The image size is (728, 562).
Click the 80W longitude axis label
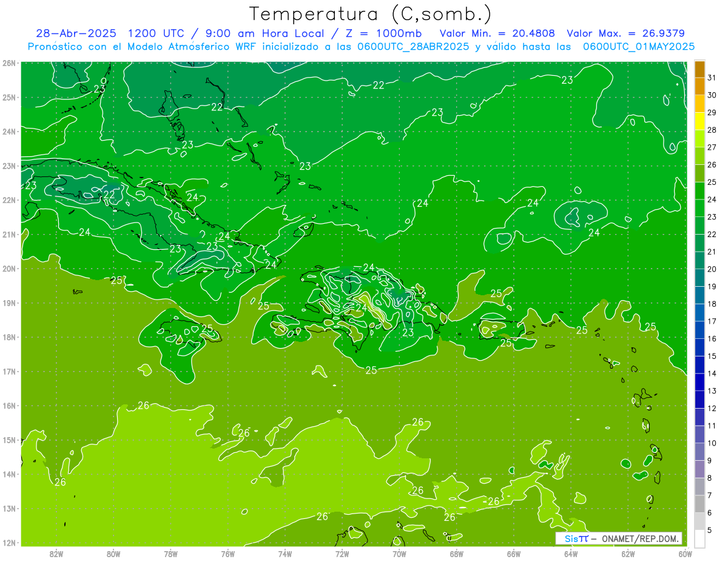(x=113, y=553)
